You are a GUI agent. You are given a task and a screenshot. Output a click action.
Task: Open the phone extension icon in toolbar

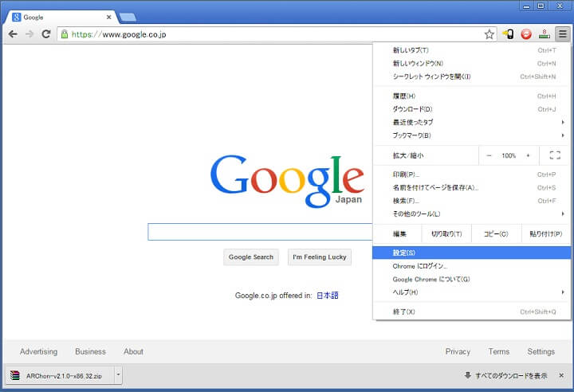pyautogui.click(x=508, y=34)
